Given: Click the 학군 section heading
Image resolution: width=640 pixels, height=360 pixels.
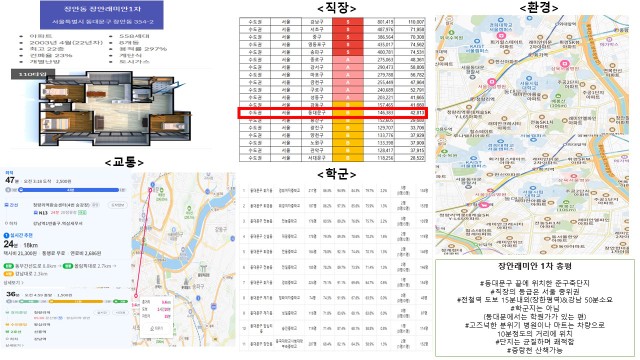Looking at the screenshot, I should click(x=336, y=174).
